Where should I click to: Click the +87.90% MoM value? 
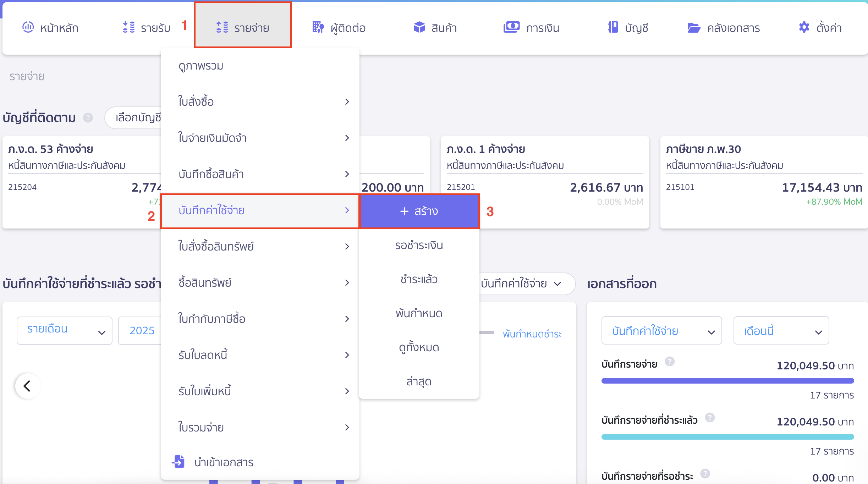[834, 202]
